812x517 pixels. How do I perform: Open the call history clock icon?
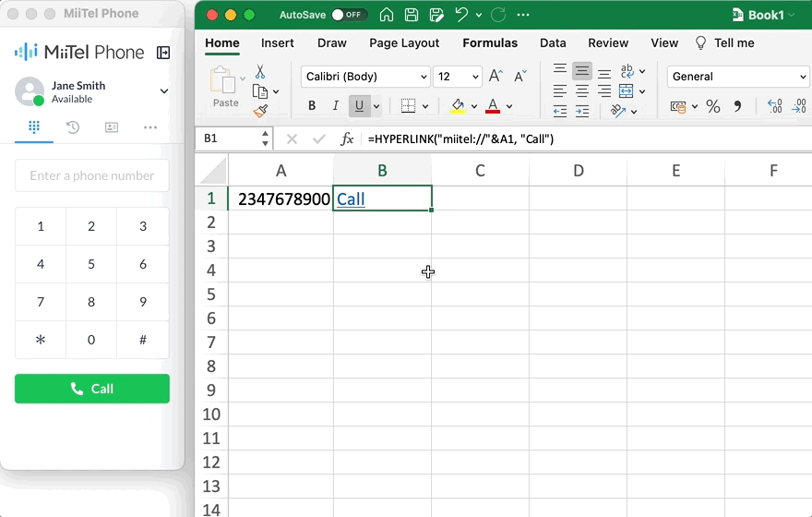tap(73, 127)
